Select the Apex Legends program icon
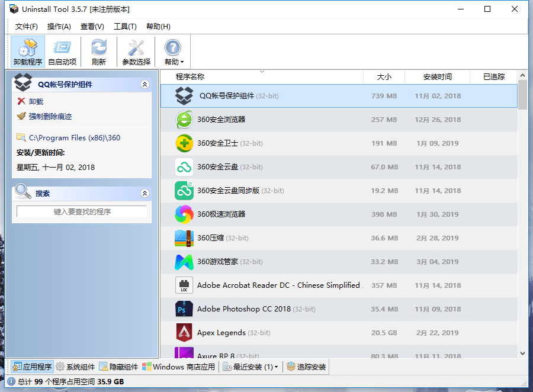This screenshot has height=392, width=533. click(184, 333)
